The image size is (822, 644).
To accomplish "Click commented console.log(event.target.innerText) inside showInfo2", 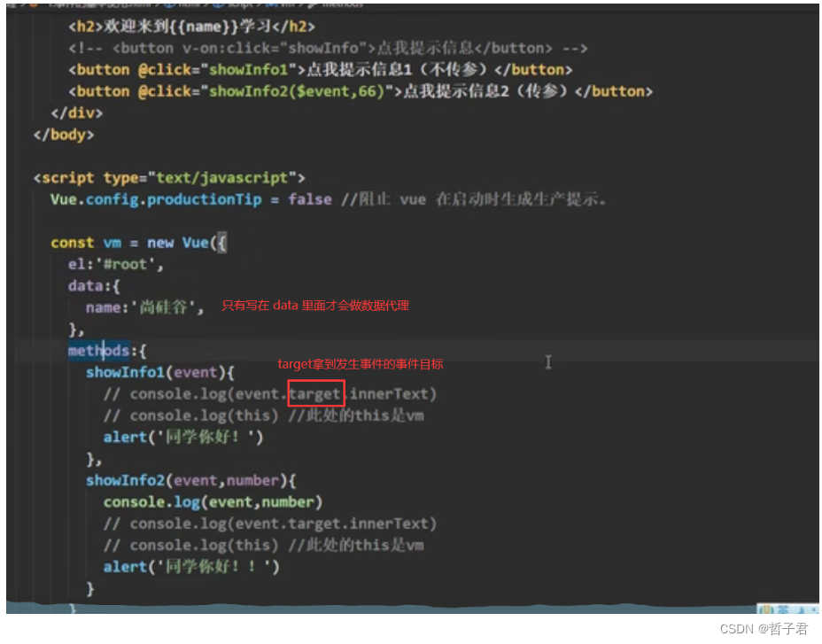I will 269,524.
